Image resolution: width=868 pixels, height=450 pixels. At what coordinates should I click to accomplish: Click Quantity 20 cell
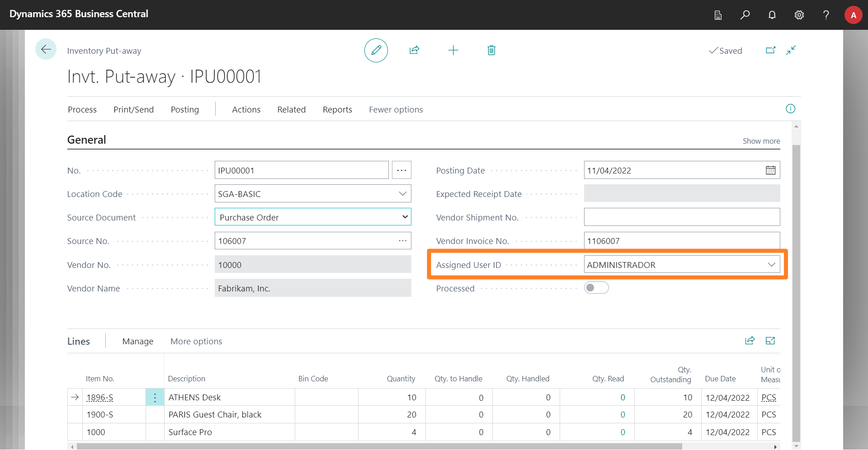392,415
